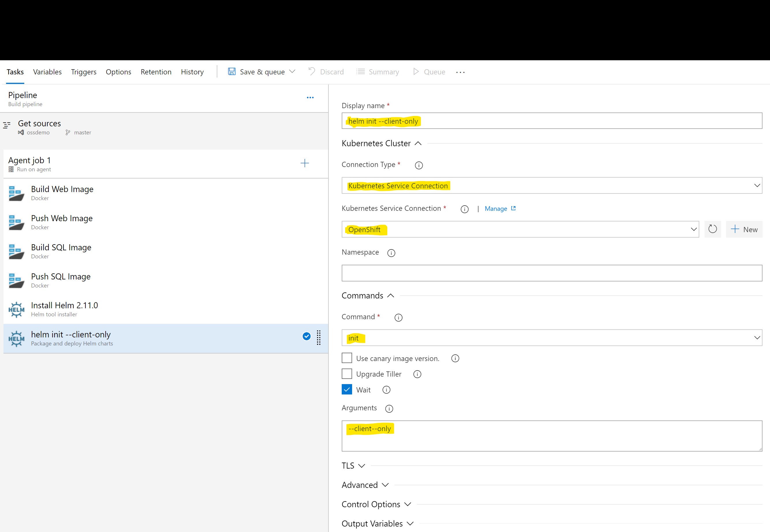Image resolution: width=770 pixels, height=532 pixels.
Task: Click the Namespace info icon
Action: (391, 253)
